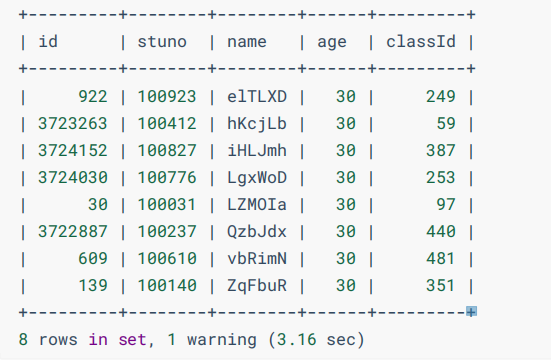The height and width of the screenshot is (363, 551).
Task: Select the age column header
Action: [332, 43]
